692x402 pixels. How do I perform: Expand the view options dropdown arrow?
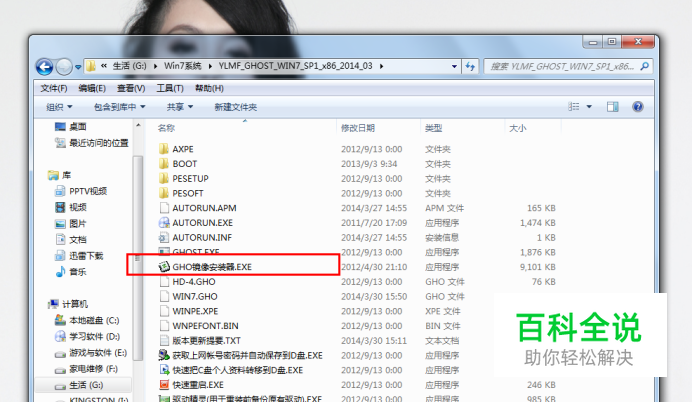(x=589, y=107)
